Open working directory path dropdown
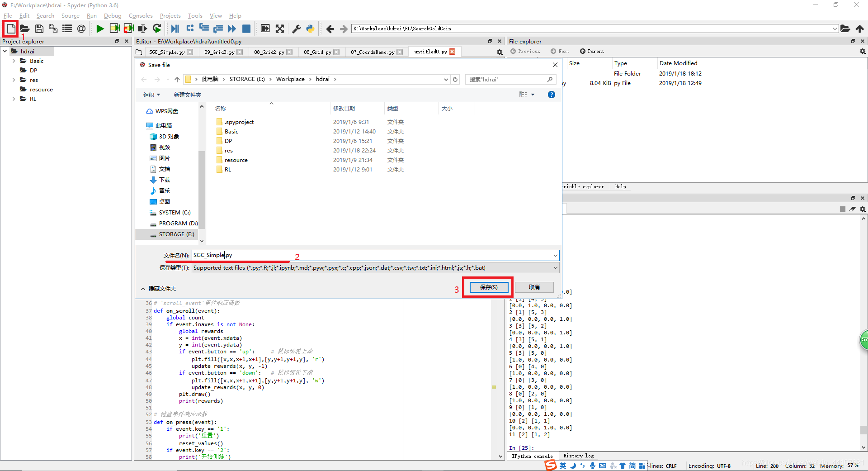Screen dimensions: 868x471 point(835,29)
